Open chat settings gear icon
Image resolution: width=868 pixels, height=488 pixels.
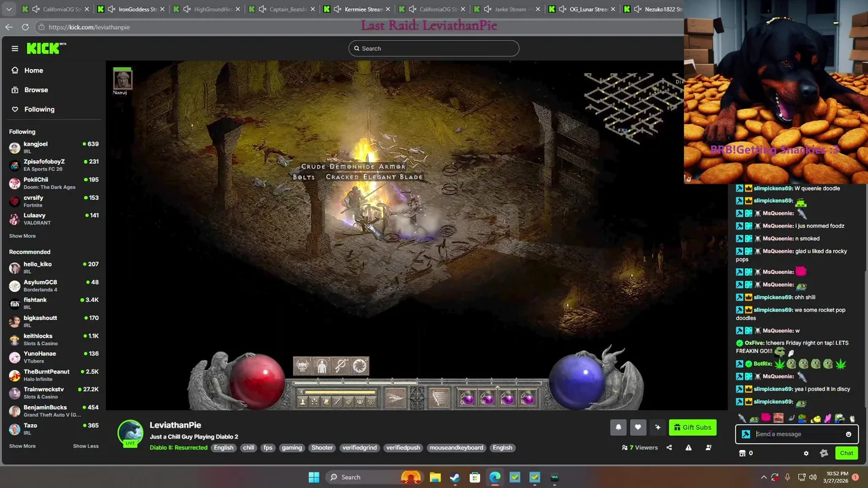806,453
